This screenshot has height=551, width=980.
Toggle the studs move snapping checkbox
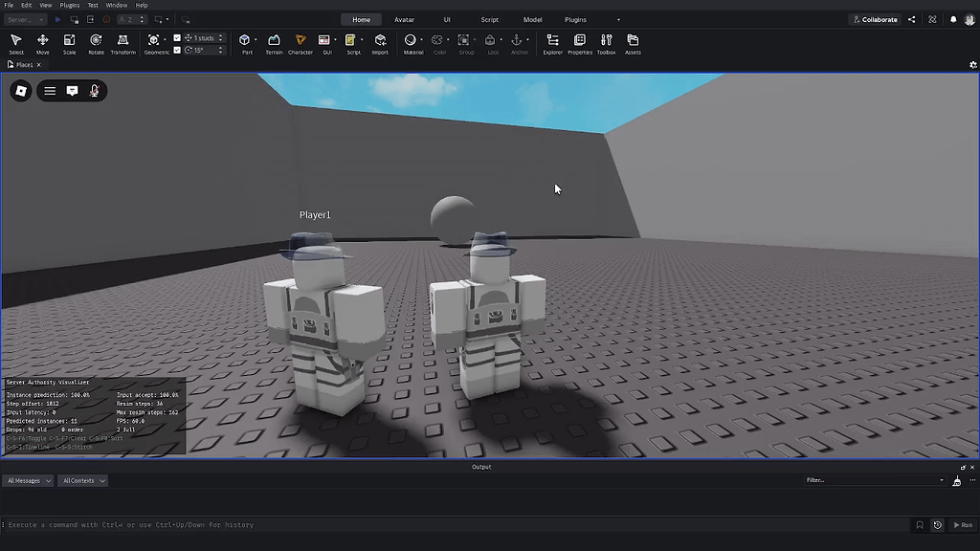[x=177, y=38]
